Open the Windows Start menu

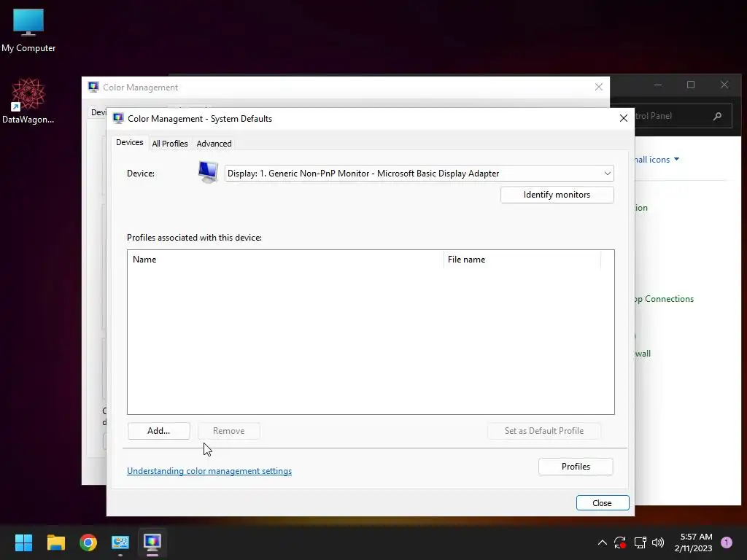(23, 542)
